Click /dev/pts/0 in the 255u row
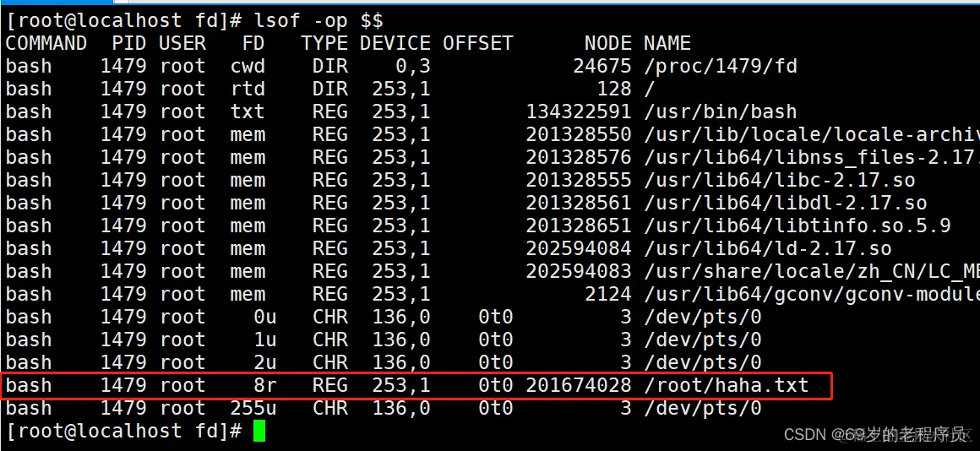This screenshot has height=451, width=980. pos(703,409)
